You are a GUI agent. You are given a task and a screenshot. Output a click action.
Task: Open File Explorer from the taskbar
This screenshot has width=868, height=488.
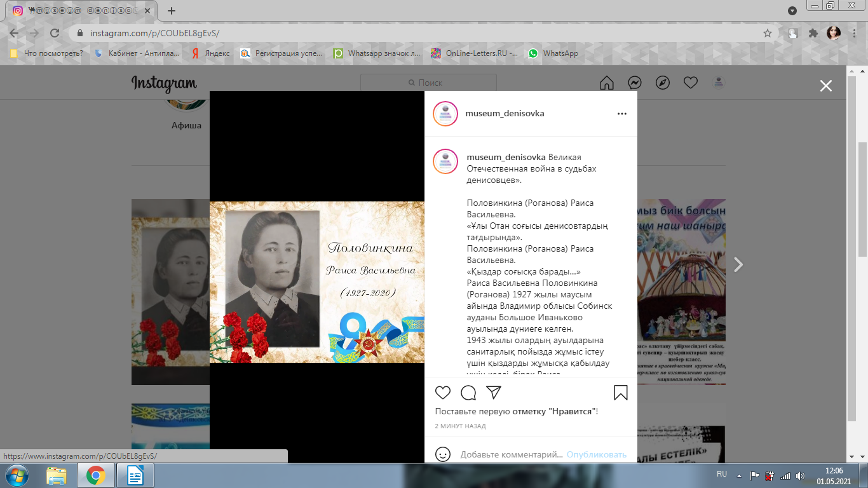pyautogui.click(x=57, y=475)
